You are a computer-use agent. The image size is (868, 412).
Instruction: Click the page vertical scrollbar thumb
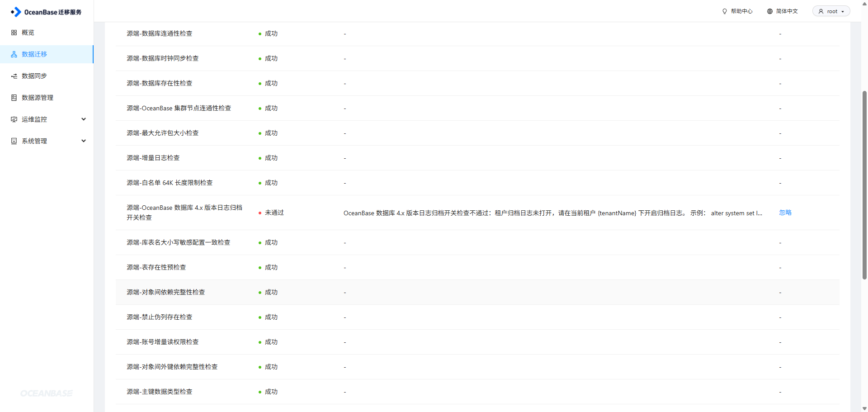[864, 185]
